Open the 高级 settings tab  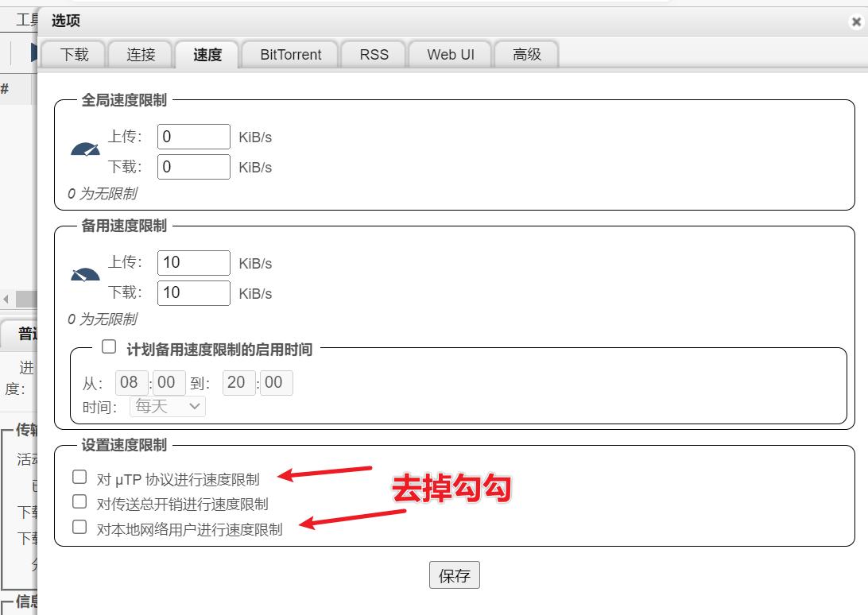coord(525,54)
